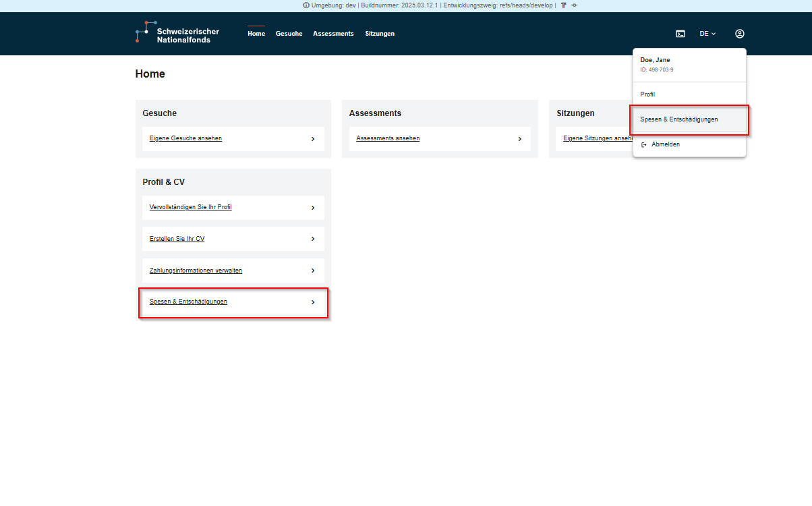Viewport: 812px width, 506px height.
Task: Open the Eigene Sitzungen ansehen link
Action: (597, 138)
